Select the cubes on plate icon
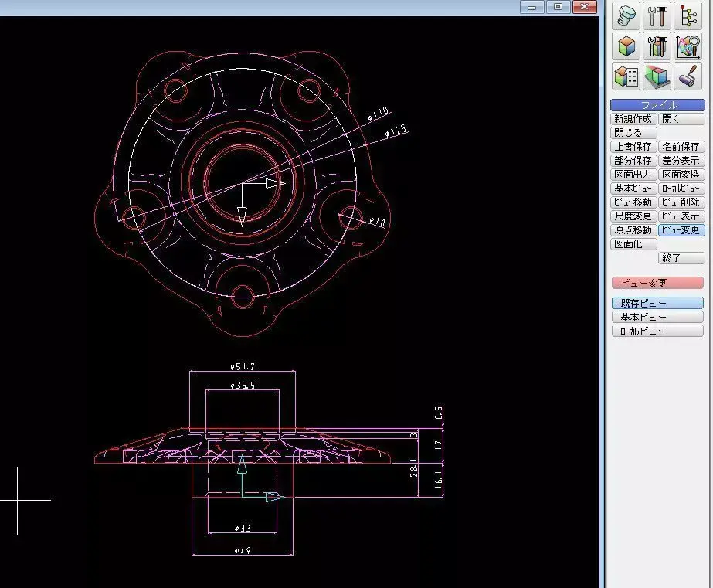Viewport: 713px width, 588px height. 657,76
